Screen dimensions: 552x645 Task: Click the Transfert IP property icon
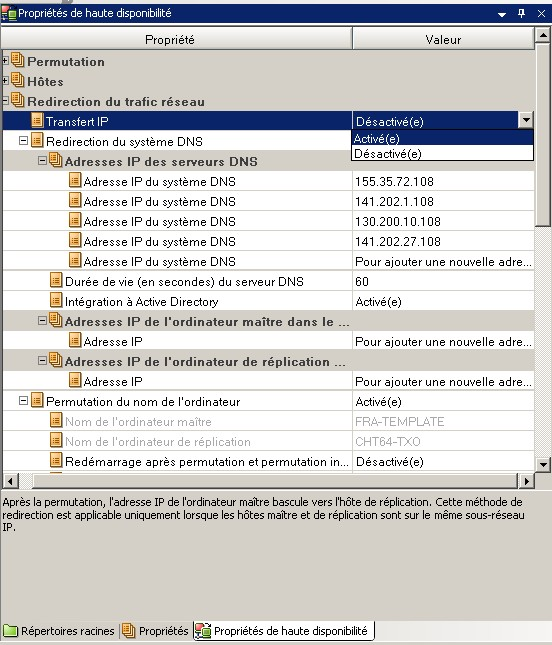click(x=37, y=121)
